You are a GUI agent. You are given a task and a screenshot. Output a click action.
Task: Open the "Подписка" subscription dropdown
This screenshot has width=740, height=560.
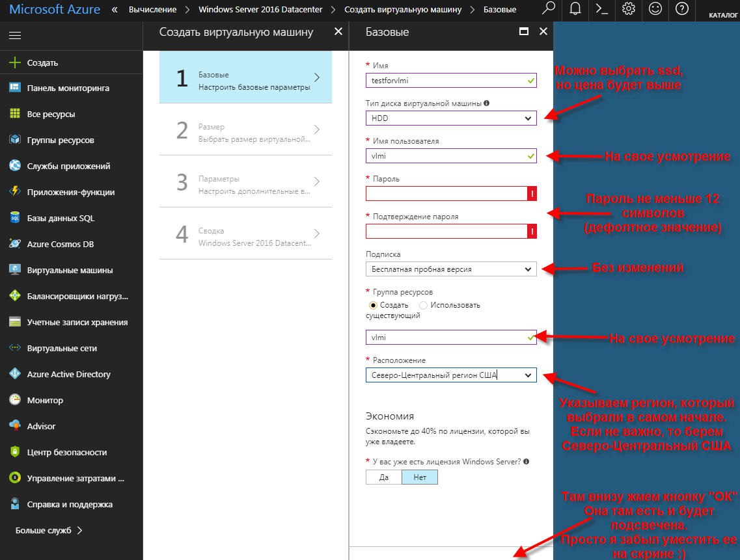click(451, 269)
